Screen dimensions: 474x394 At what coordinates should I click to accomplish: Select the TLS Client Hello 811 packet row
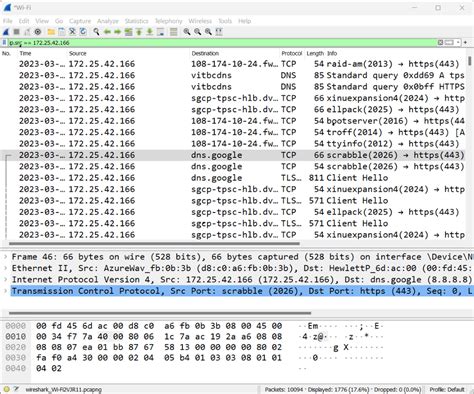click(233, 178)
